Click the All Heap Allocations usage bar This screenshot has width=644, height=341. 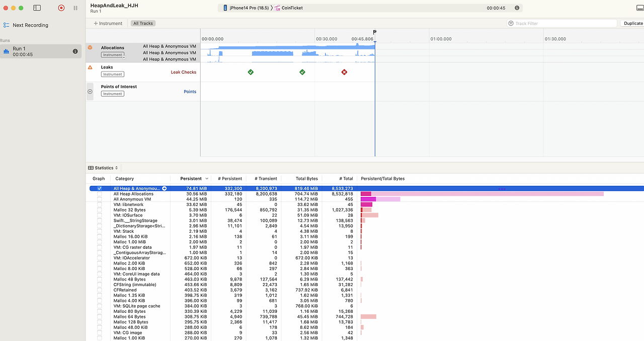[x=482, y=194]
